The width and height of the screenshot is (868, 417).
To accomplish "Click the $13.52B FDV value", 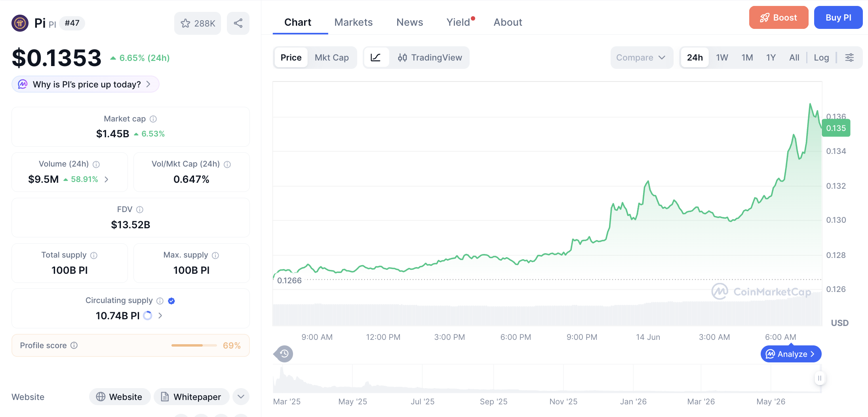I will point(131,225).
